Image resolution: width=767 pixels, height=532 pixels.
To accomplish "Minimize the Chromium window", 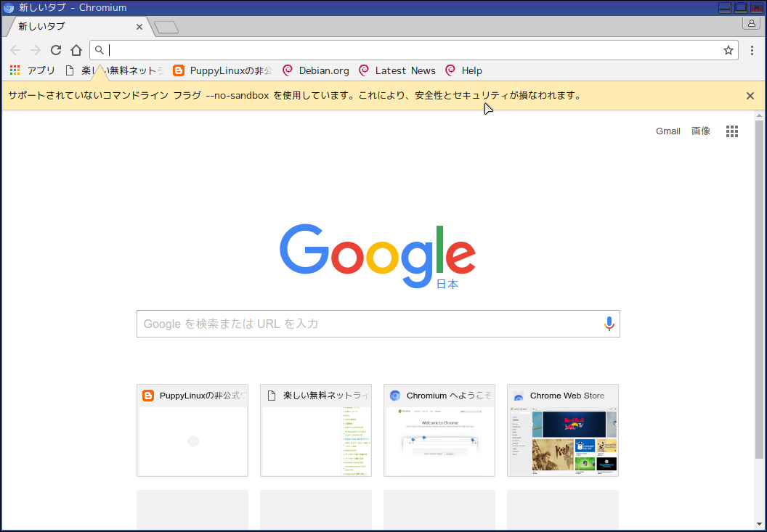I will pos(725,8).
